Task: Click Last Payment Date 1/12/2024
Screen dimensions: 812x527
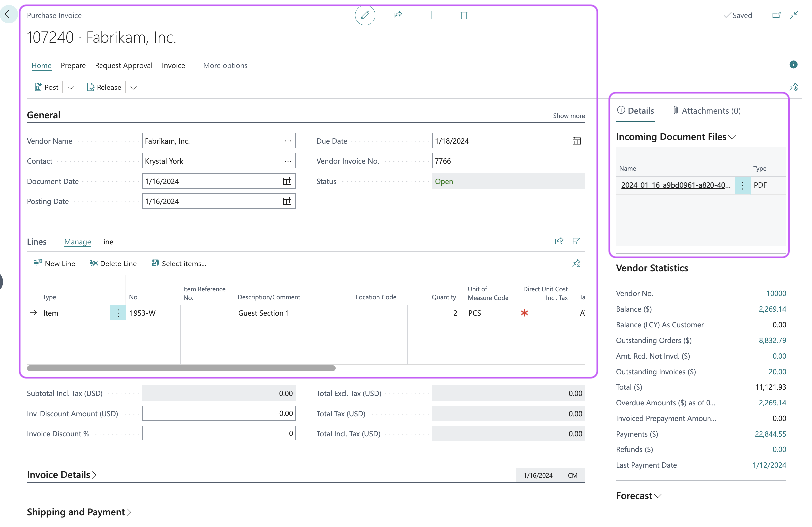Action: click(769, 465)
